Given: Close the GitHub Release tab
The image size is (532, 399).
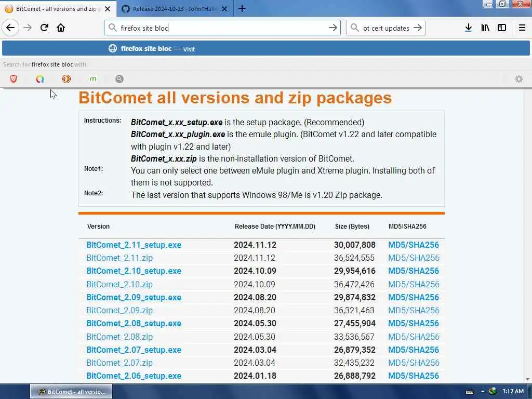Looking at the screenshot, I should [x=224, y=9].
